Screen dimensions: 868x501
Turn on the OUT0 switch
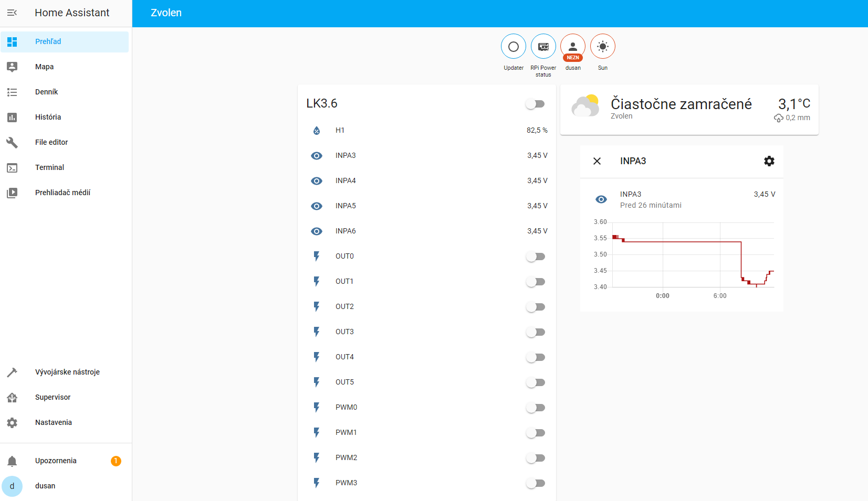(536, 257)
